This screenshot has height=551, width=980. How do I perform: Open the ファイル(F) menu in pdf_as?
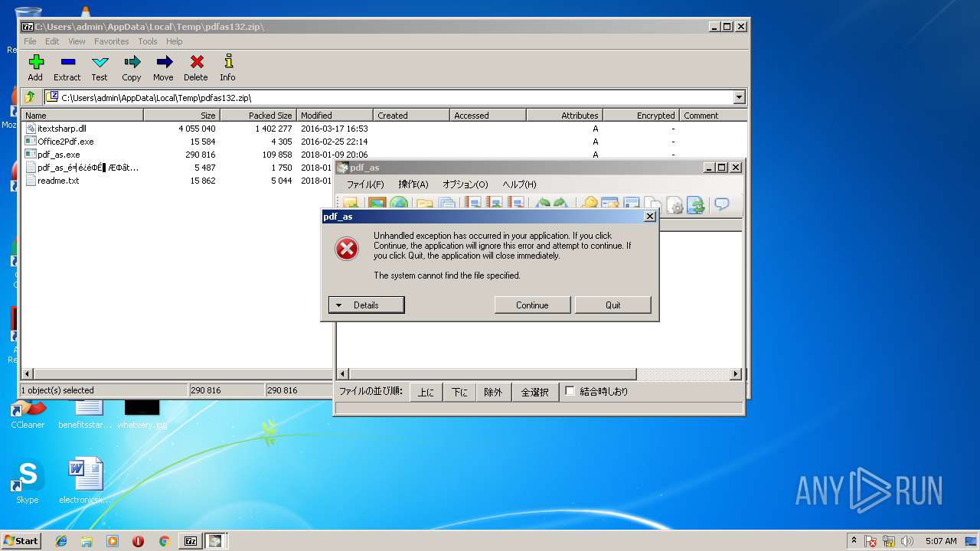[x=365, y=184]
